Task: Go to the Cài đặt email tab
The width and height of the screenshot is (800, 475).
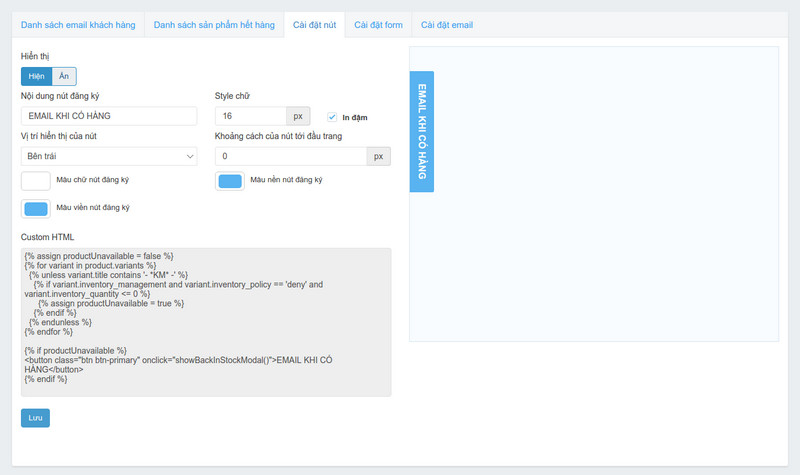Action: 447,24
